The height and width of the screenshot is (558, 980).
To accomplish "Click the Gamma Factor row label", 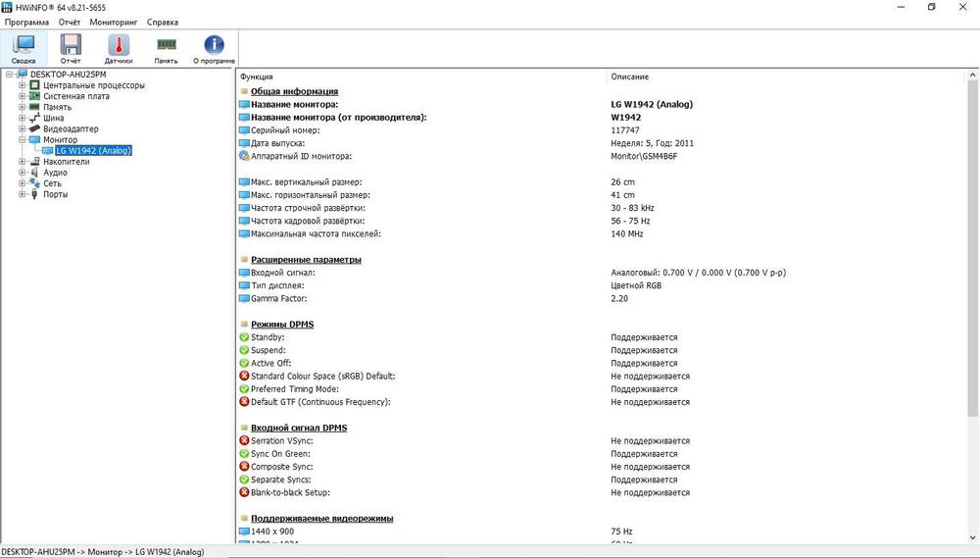I will pos(278,298).
